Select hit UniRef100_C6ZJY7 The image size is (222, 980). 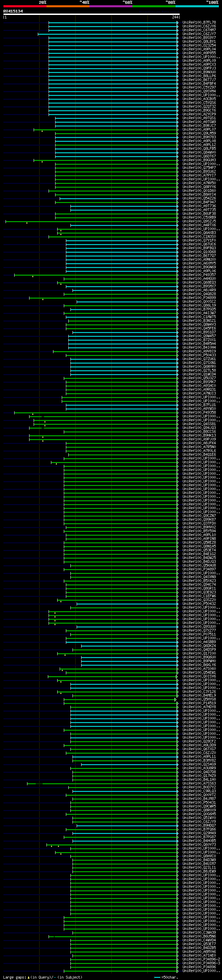point(199,34)
